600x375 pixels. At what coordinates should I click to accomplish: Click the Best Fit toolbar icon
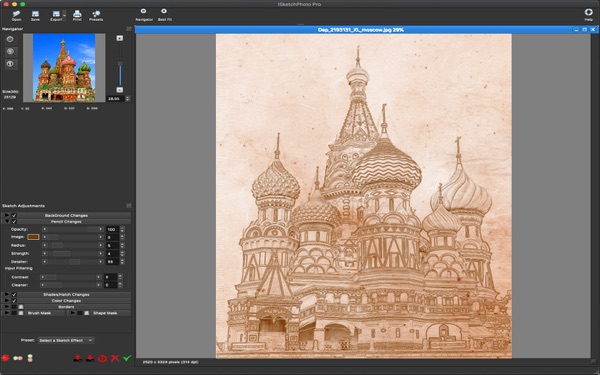(x=165, y=15)
